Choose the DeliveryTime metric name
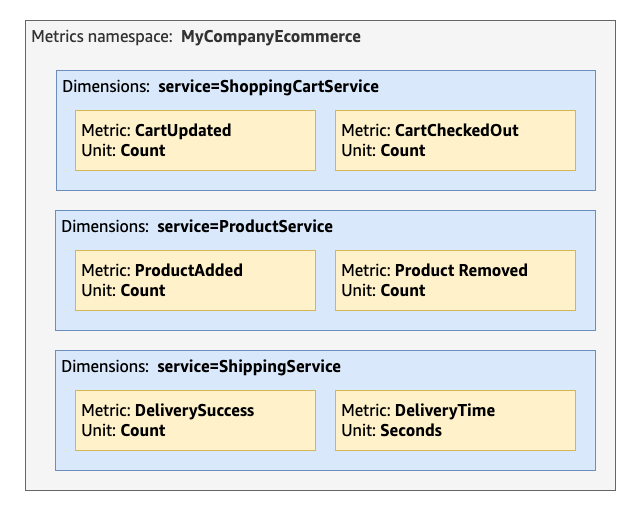The height and width of the screenshot is (510, 637). point(444,411)
